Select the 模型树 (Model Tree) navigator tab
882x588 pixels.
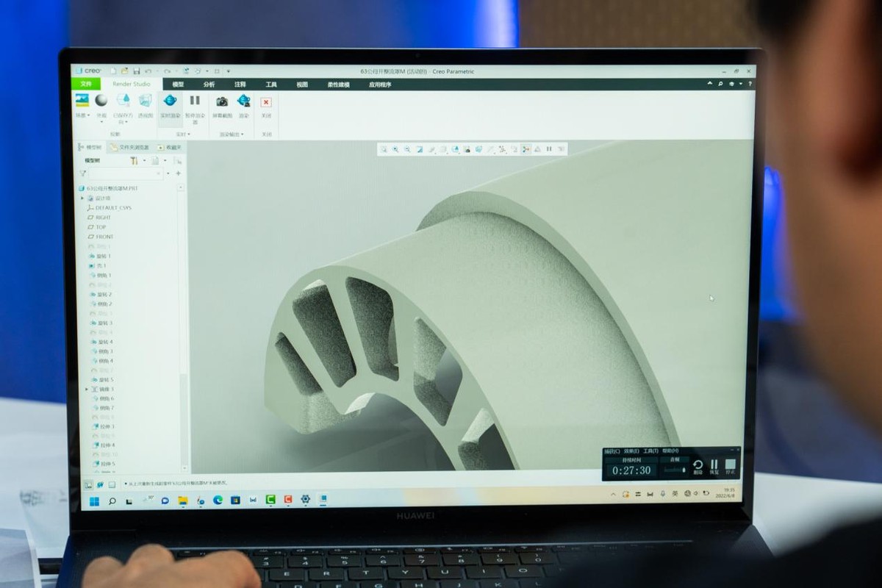(90, 147)
